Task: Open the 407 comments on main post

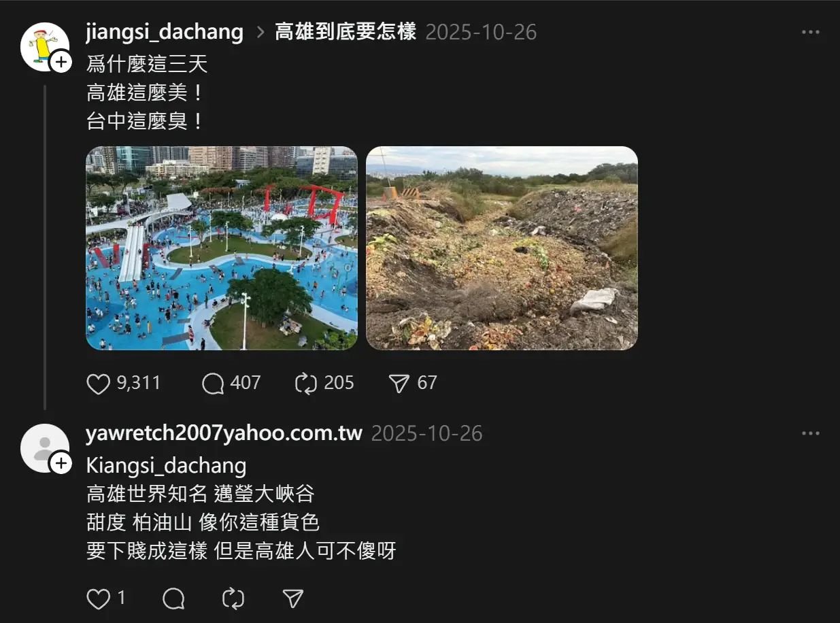Action: [213, 384]
